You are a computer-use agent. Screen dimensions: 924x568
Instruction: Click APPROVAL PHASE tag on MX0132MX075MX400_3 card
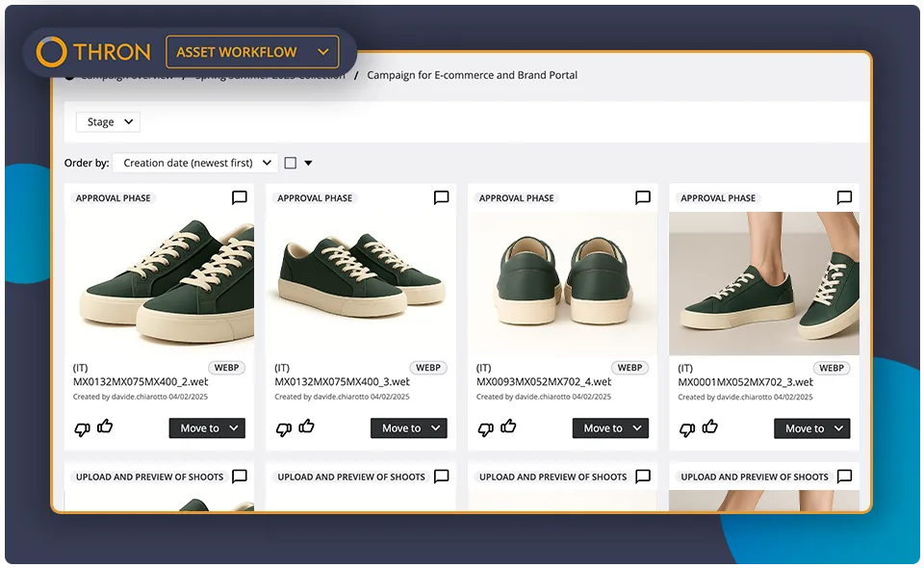(x=315, y=198)
